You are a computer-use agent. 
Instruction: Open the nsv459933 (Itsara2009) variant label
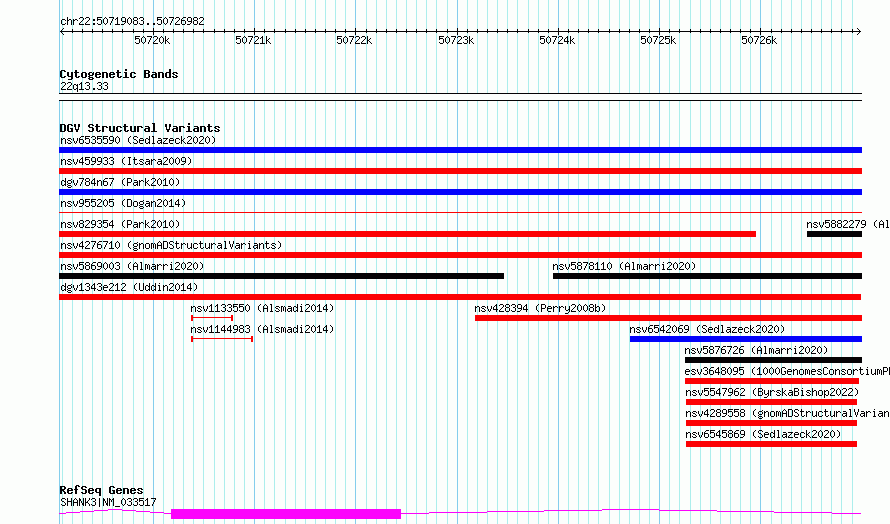[x=126, y=161]
